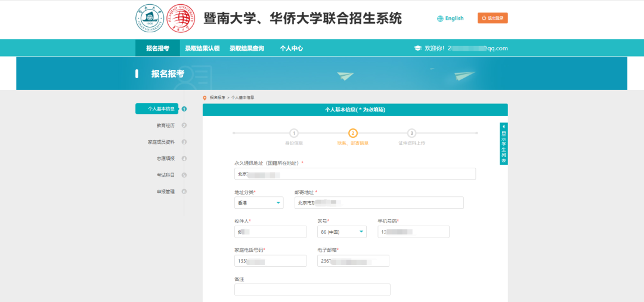Viewport: 644px width, 302px height.
Task: Click sidebar step circle 5 by 考试科目
Action: [x=184, y=175]
